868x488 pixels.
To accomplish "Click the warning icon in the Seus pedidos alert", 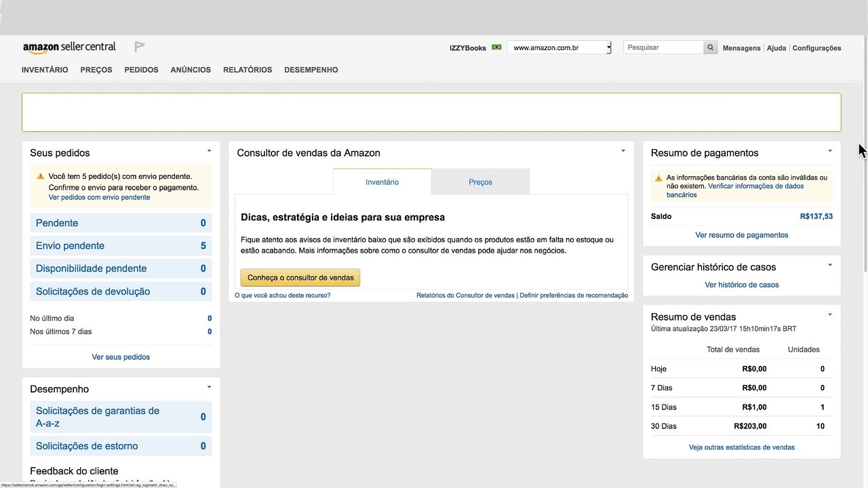I will [41, 176].
